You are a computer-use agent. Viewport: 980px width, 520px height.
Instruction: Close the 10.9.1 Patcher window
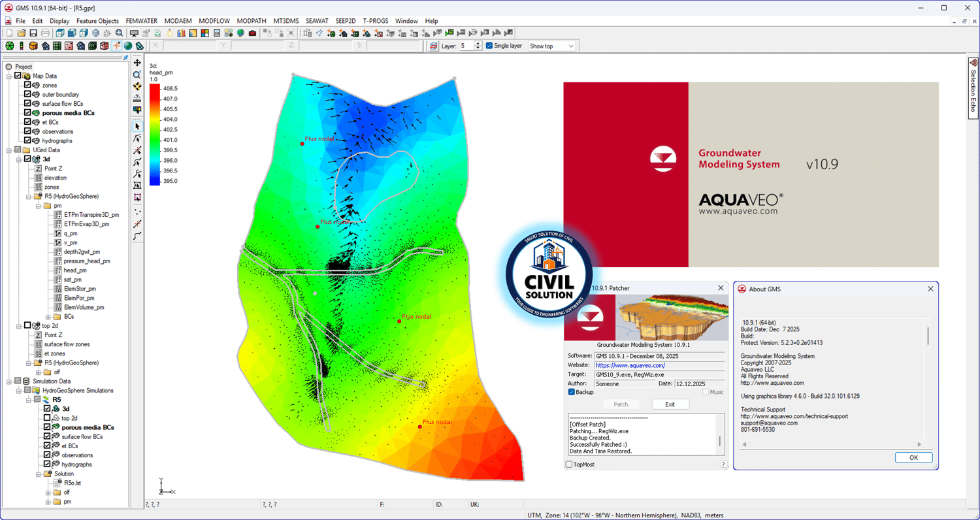coord(721,287)
